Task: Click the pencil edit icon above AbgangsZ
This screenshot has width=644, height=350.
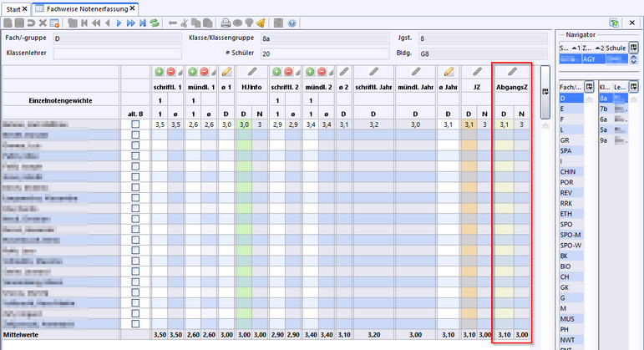Action: click(511, 73)
